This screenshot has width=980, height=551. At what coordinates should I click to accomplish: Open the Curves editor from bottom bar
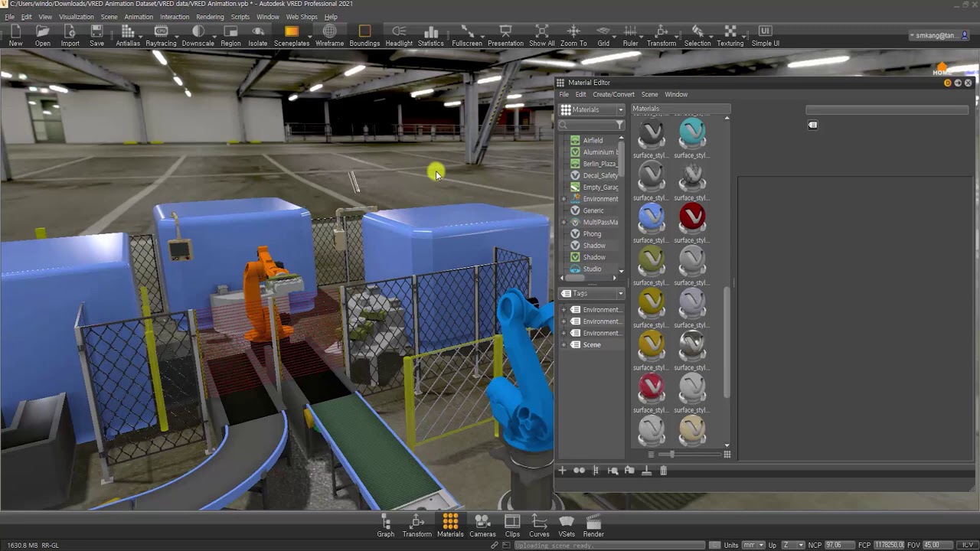539,525
